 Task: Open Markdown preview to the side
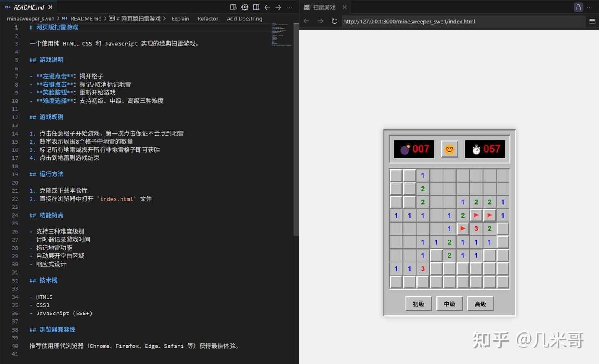(x=233, y=7)
